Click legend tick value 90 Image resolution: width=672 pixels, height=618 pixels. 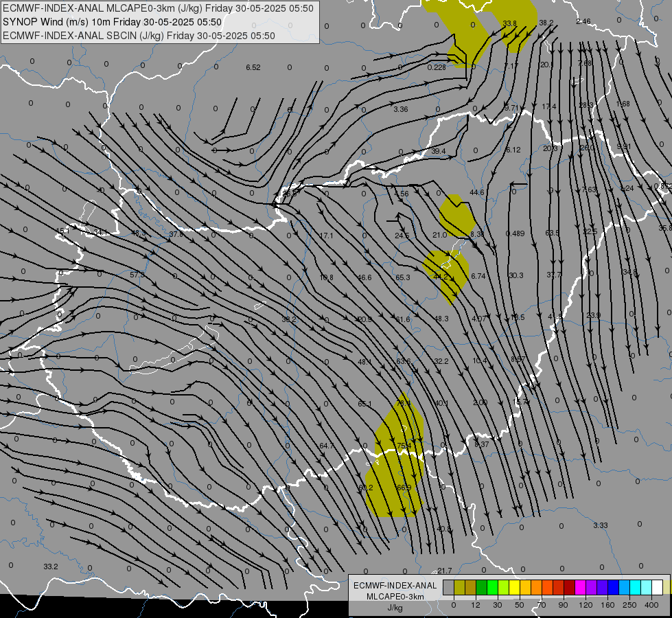(x=564, y=605)
